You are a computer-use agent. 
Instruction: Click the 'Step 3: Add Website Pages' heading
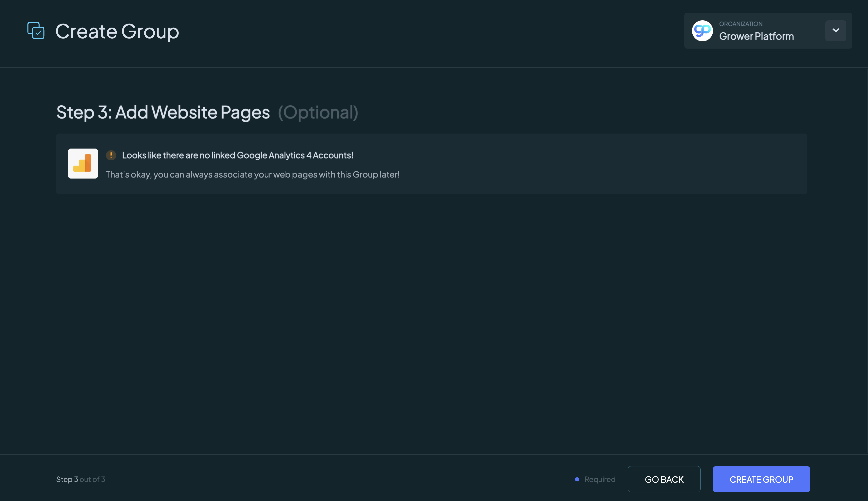163,112
